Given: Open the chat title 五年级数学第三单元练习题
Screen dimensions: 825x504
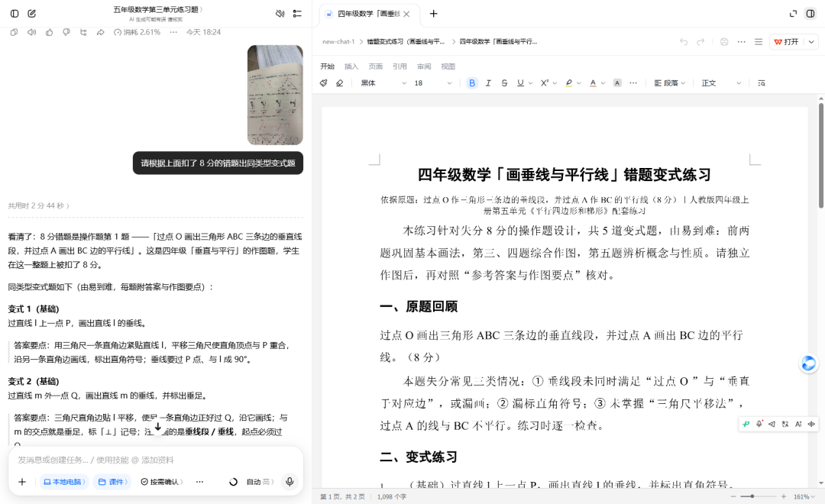Looking at the screenshot, I should (157, 9).
